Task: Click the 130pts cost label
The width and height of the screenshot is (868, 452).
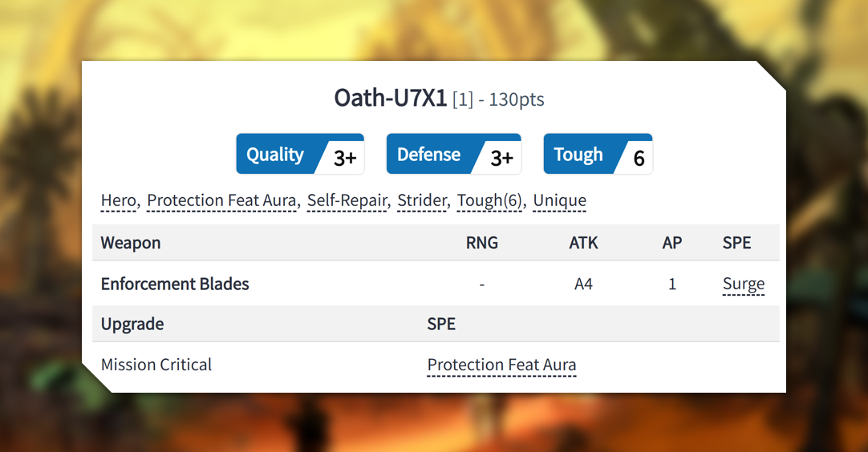Action: [x=517, y=100]
